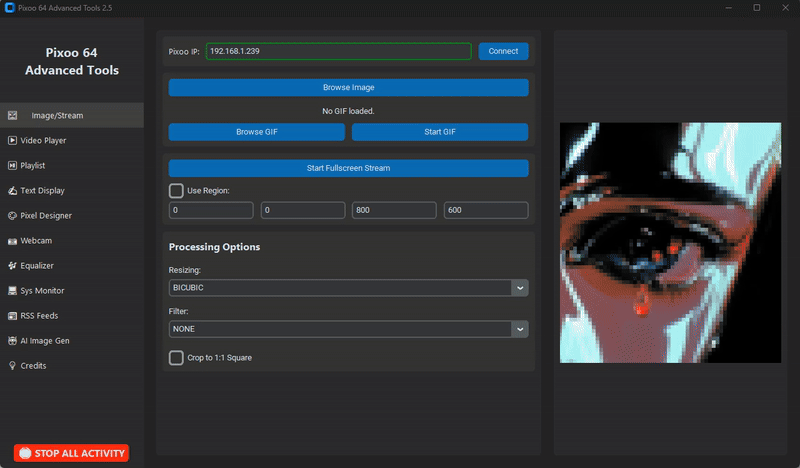Viewport: 800px width, 468px height.
Task: Click Start Fullscreen Stream button
Action: (x=348, y=168)
